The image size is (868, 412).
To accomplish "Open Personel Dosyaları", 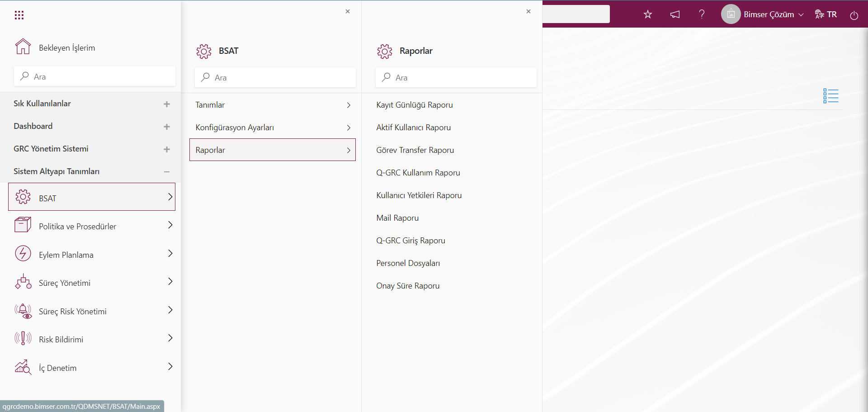I will (x=408, y=263).
